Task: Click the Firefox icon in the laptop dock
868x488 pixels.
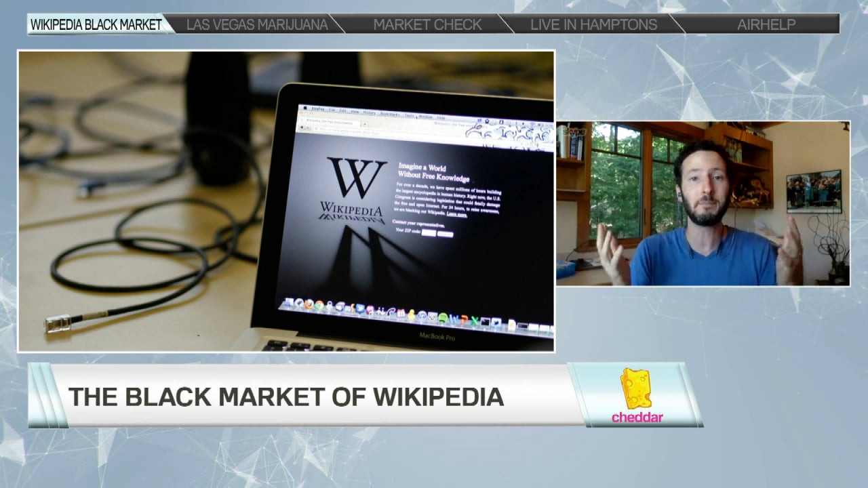Action: click(309, 304)
